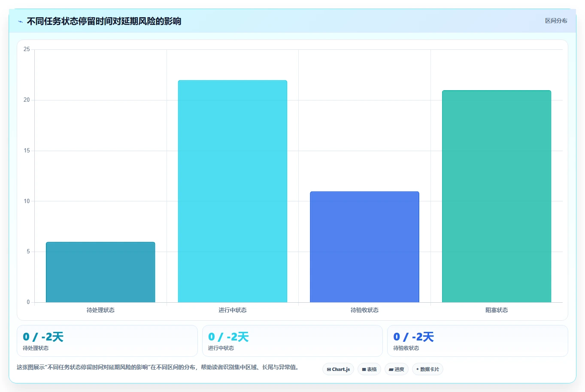Click x-axis label 待处理状态
The image size is (585, 392).
pos(100,310)
